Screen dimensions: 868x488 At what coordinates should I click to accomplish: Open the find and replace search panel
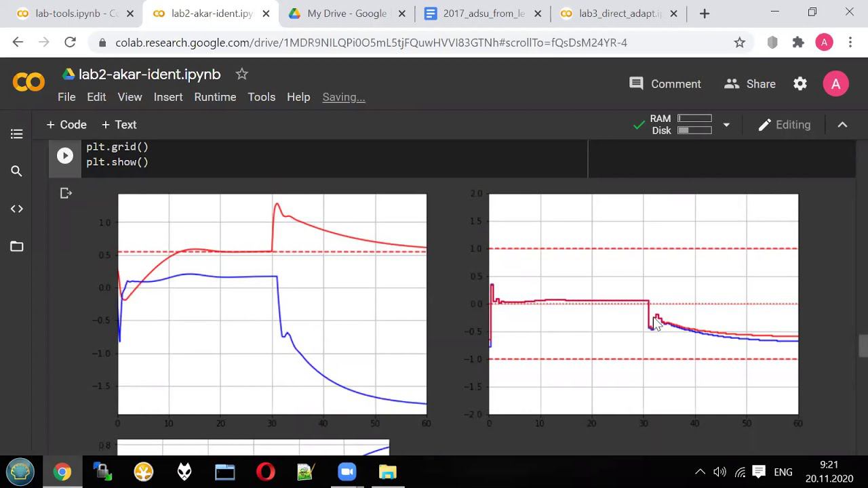point(17,171)
